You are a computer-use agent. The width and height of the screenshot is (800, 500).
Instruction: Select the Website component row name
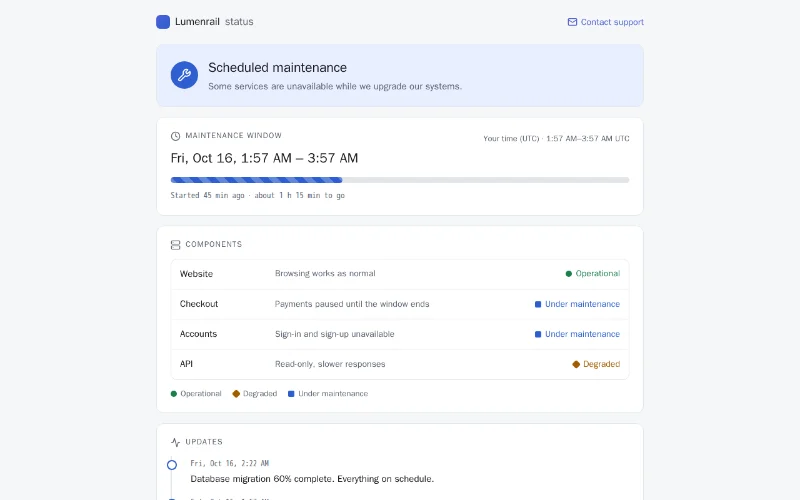point(196,274)
